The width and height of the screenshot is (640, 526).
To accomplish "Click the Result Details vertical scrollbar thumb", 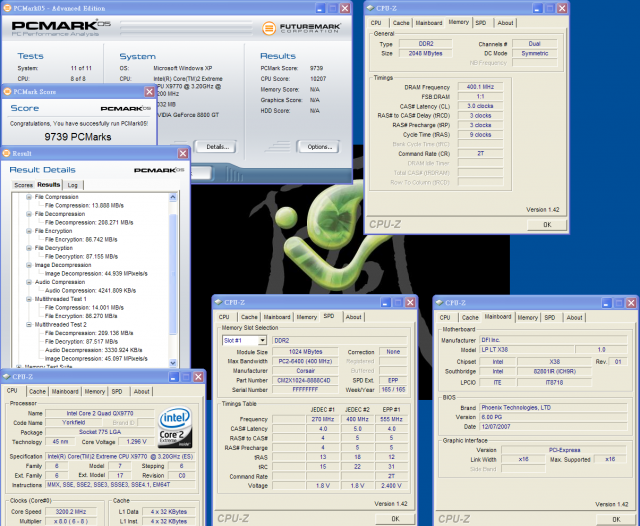I will (173, 273).
